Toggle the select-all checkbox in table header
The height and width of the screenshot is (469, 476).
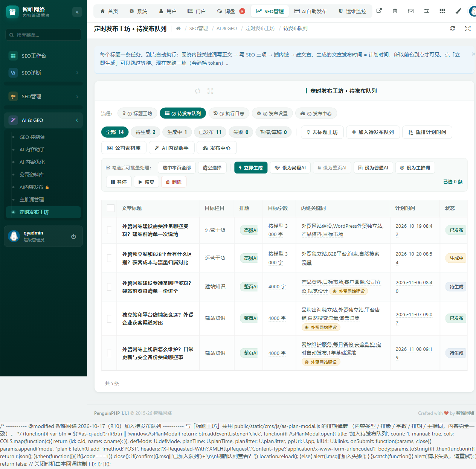point(111,208)
